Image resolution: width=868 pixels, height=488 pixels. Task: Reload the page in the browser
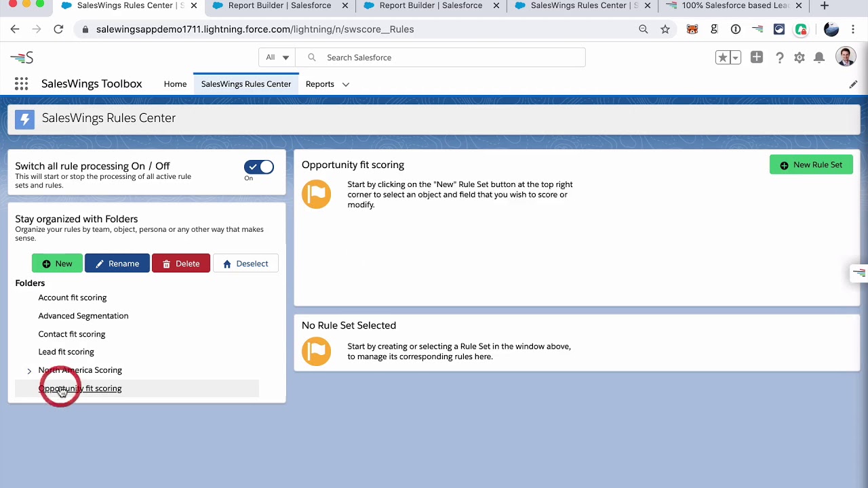click(58, 29)
